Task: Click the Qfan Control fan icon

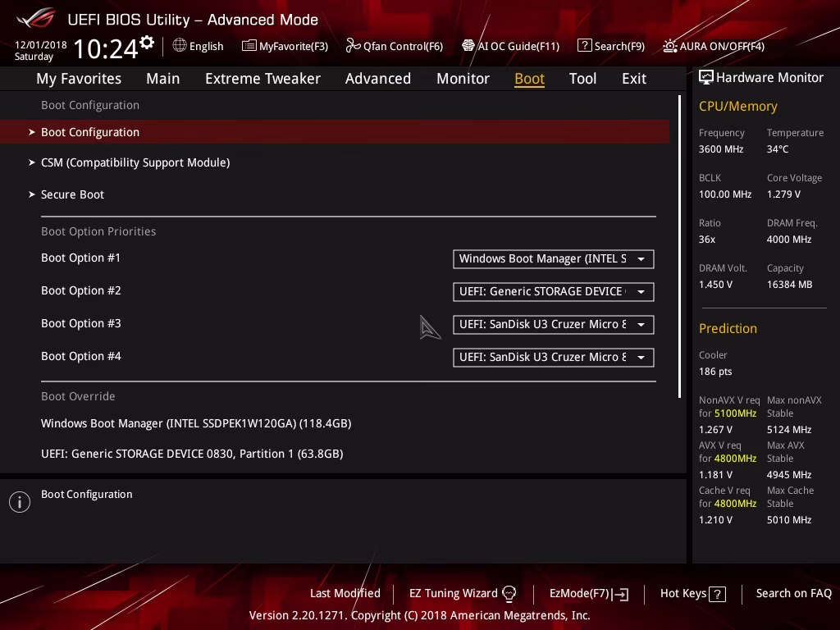Action: (x=353, y=46)
